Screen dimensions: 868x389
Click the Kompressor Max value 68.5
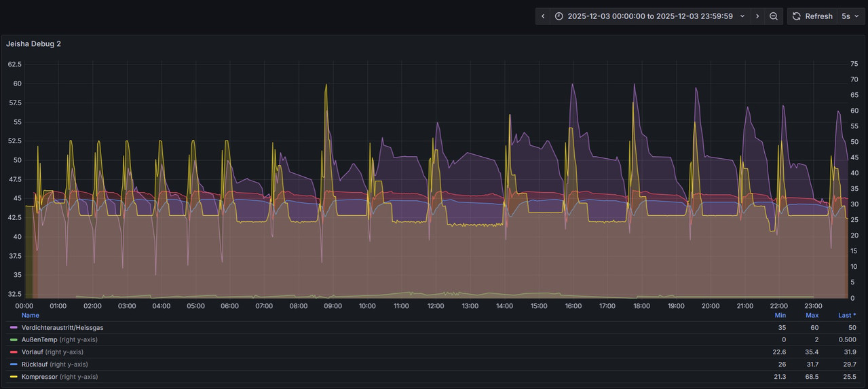(812, 376)
